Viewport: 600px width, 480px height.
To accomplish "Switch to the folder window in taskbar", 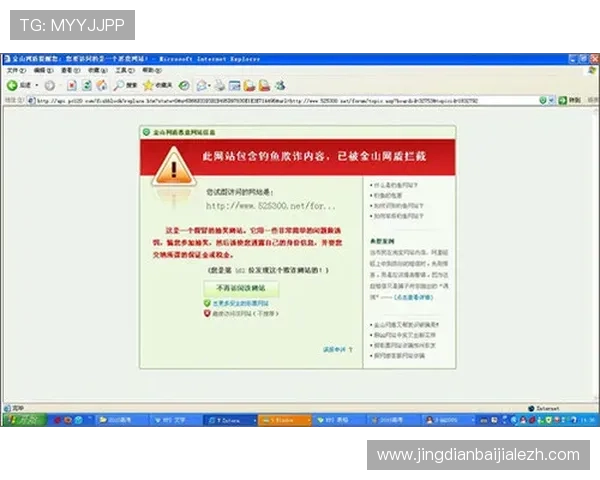I will [x=121, y=420].
